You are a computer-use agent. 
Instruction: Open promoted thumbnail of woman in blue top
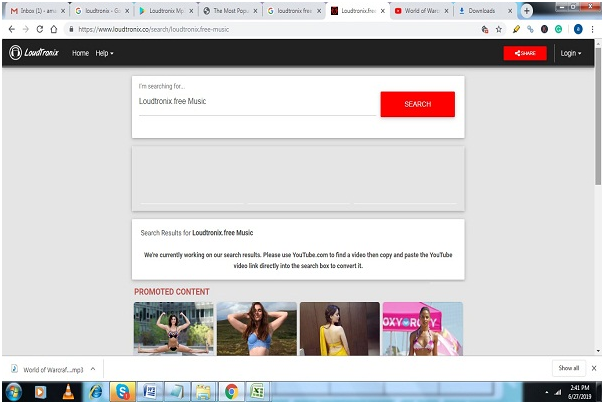pos(257,329)
